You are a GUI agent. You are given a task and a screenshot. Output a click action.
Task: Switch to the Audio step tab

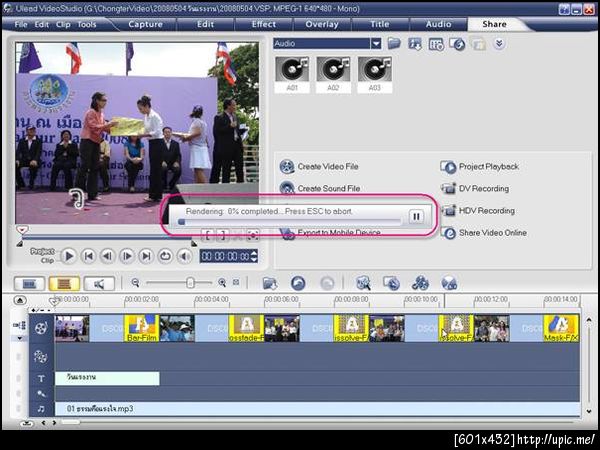[439, 24]
